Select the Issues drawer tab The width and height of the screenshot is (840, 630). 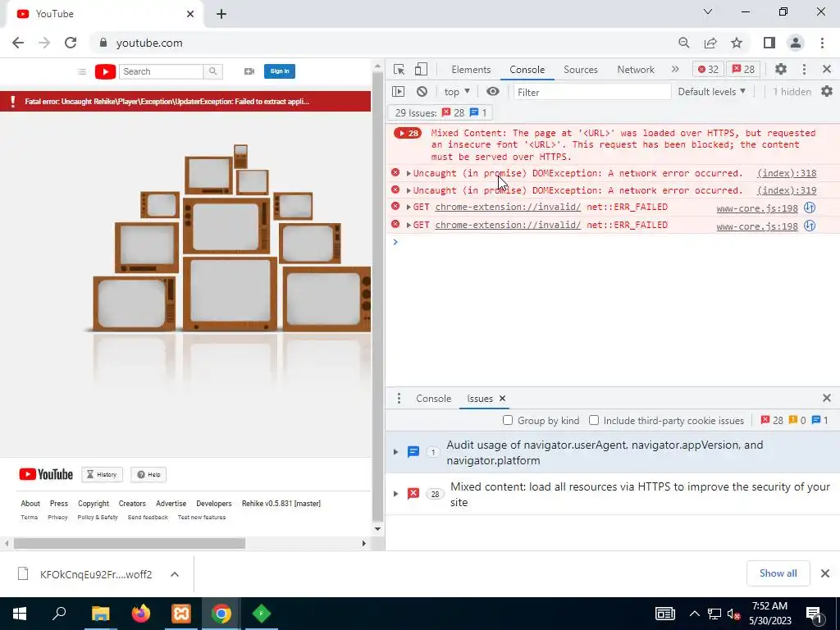[480, 399]
